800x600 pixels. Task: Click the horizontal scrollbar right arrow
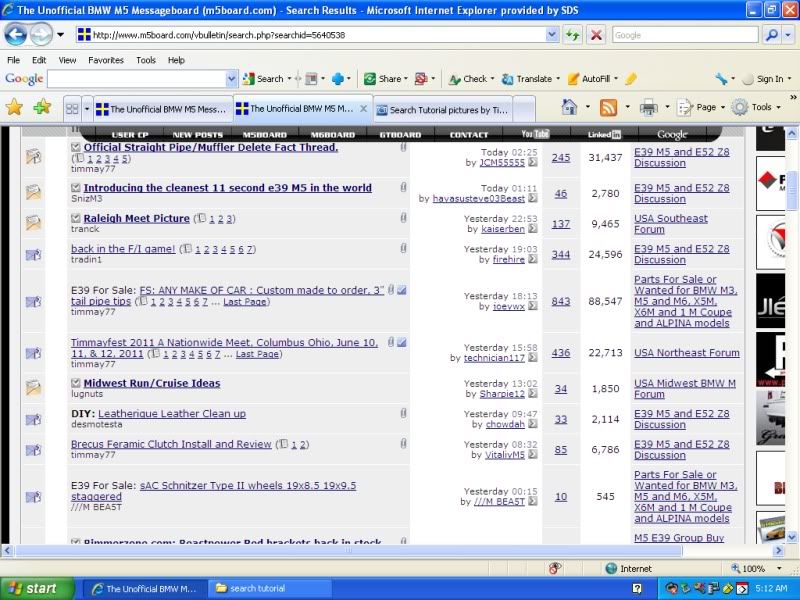click(x=778, y=551)
